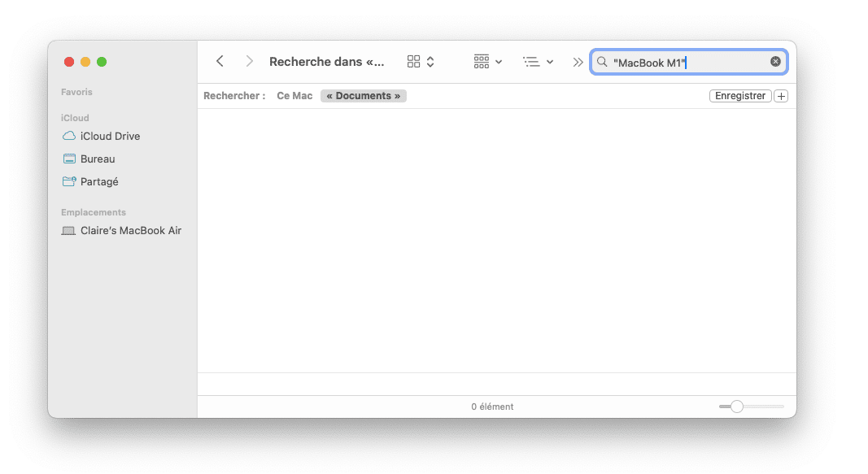Close the Finder window with red button

69,62
